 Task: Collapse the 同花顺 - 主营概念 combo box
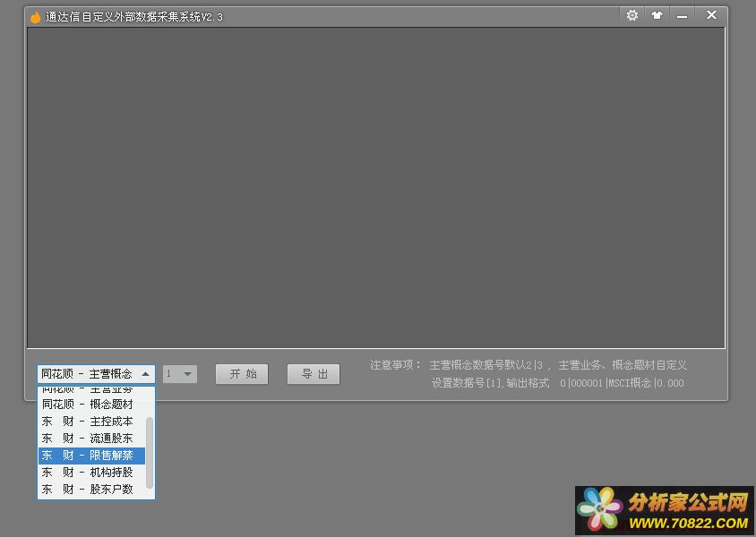tap(96, 374)
